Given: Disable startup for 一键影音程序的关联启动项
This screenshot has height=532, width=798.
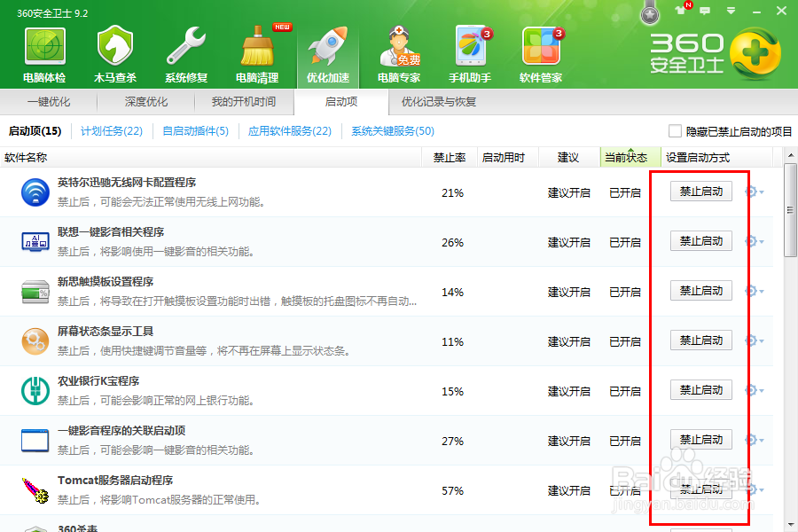Looking at the screenshot, I should 701,440.
